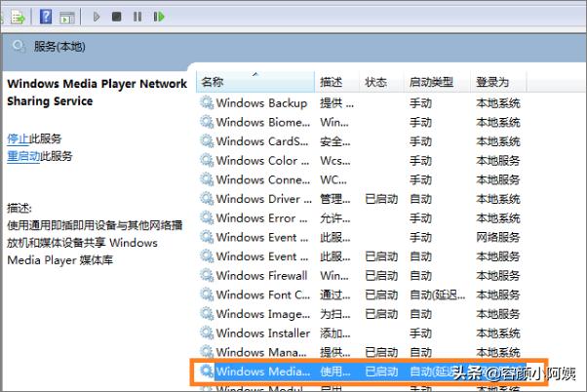The image size is (587, 392).
Task: Click the 服务(本地) header icon
Action: pos(19,47)
